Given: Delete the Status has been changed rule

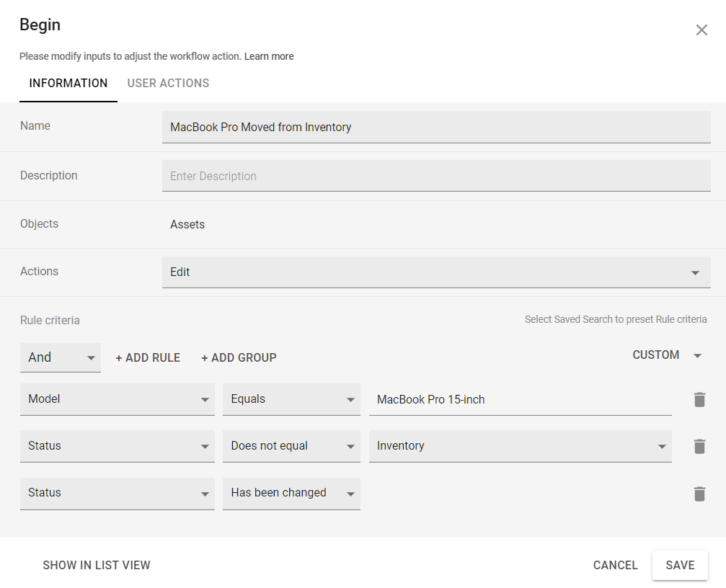Looking at the screenshot, I should click(699, 494).
